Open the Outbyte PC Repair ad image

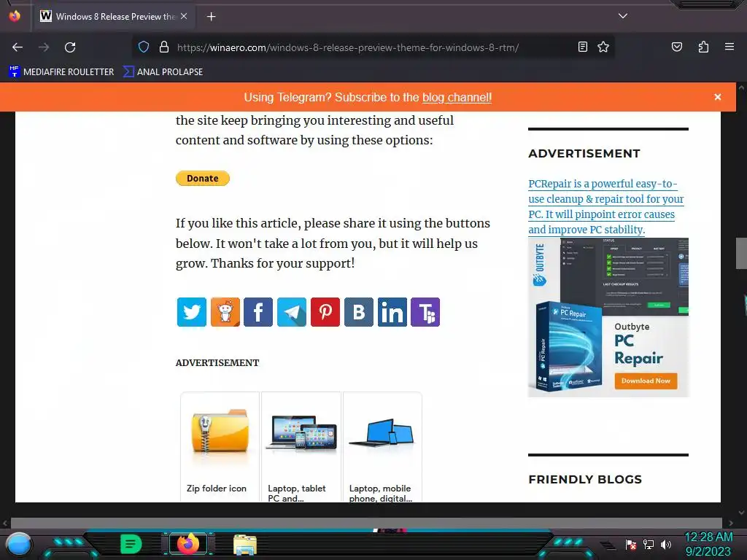(608, 317)
